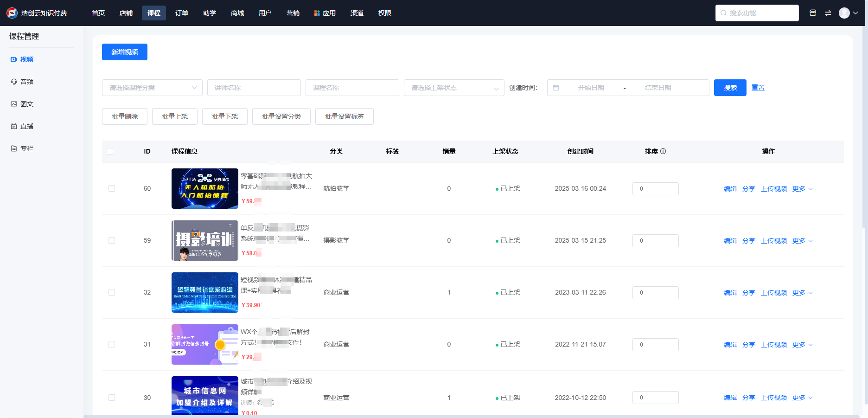Image resolution: width=868 pixels, height=418 pixels.
Task: Go to the 商城 top menu
Action: 237,13
